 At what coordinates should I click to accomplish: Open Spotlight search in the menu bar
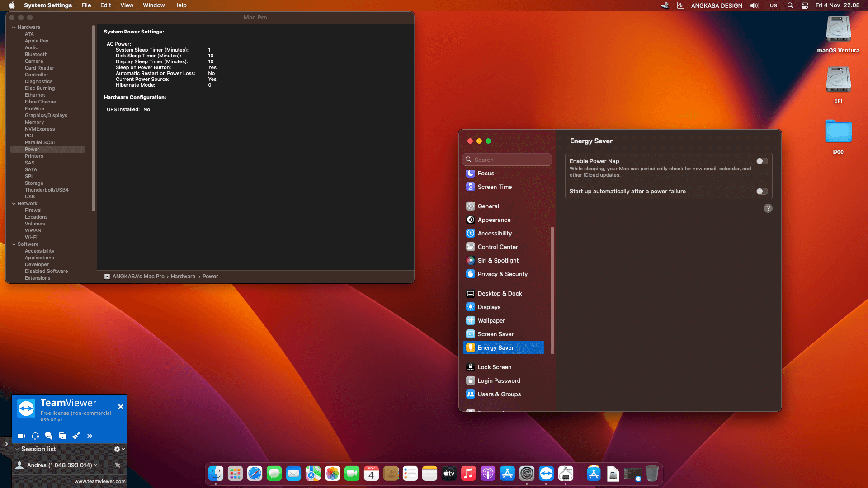point(790,5)
